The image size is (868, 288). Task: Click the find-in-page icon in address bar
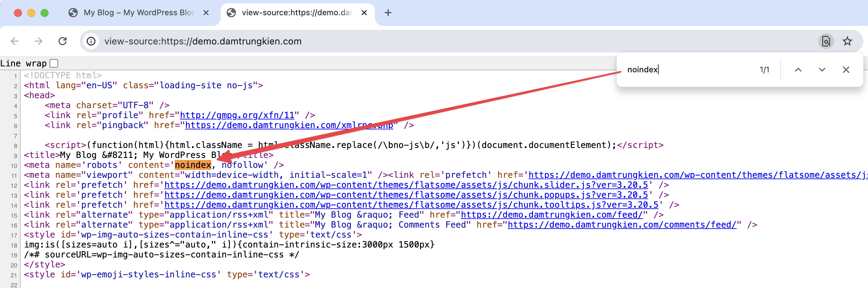click(825, 41)
